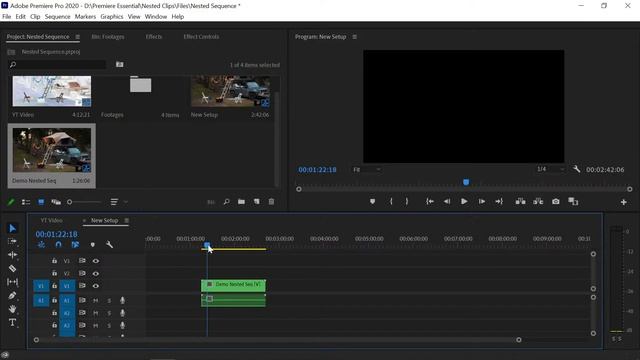Switch Project panel to icon view
Screen dimensions: 640x360
pyautogui.click(x=41, y=202)
